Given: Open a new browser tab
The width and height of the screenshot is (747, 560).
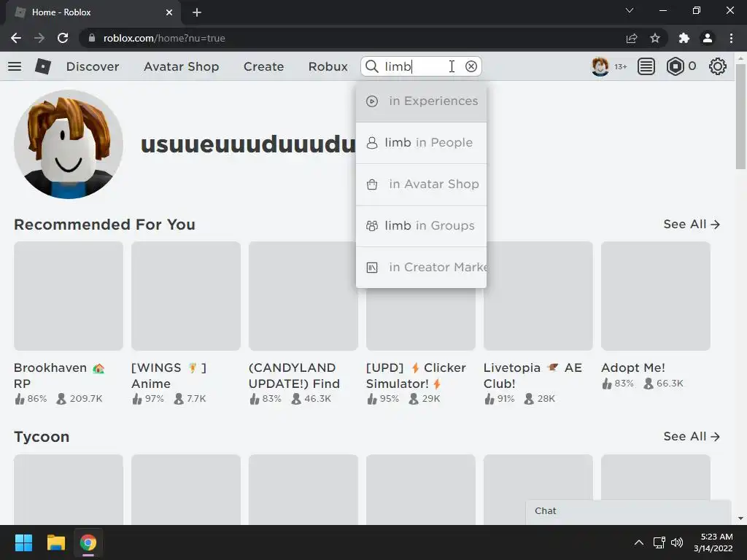Looking at the screenshot, I should click(x=197, y=12).
